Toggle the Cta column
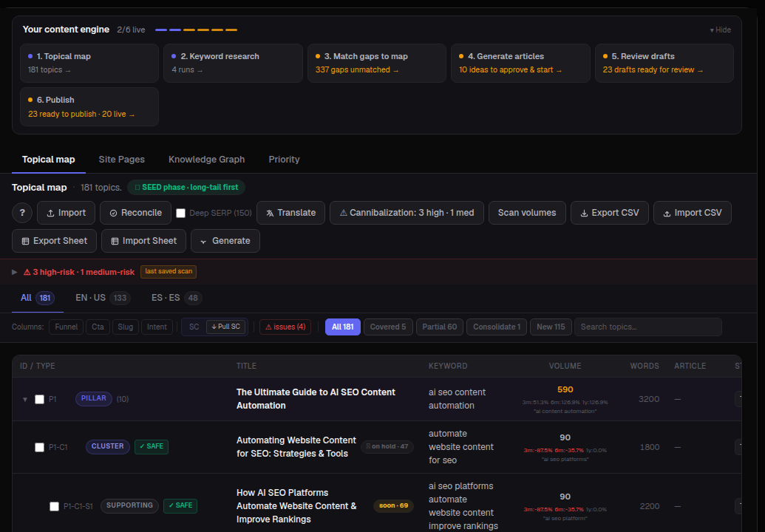The width and height of the screenshot is (765, 532). pos(98,327)
